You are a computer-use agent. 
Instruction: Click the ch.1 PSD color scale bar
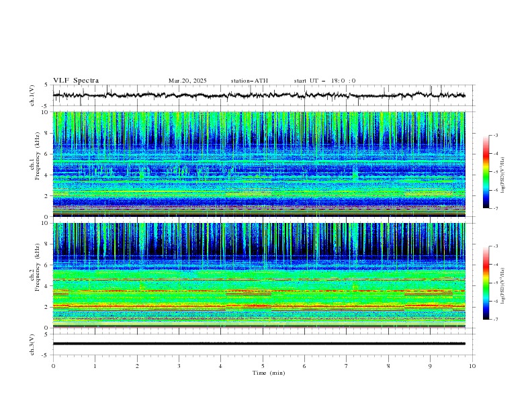(486, 172)
